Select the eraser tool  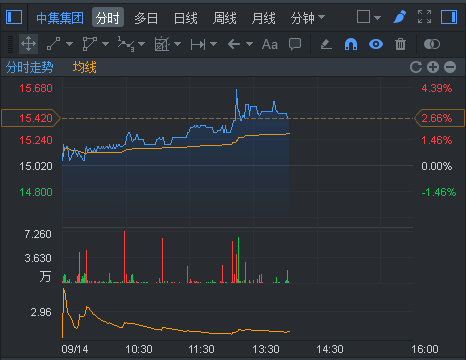[x=326, y=44]
